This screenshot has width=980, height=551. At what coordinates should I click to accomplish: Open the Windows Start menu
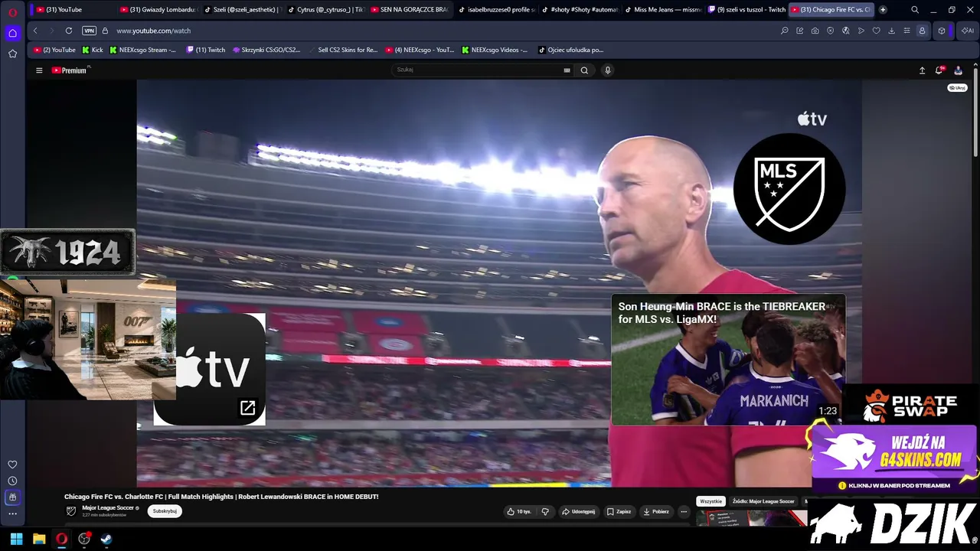click(16, 539)
